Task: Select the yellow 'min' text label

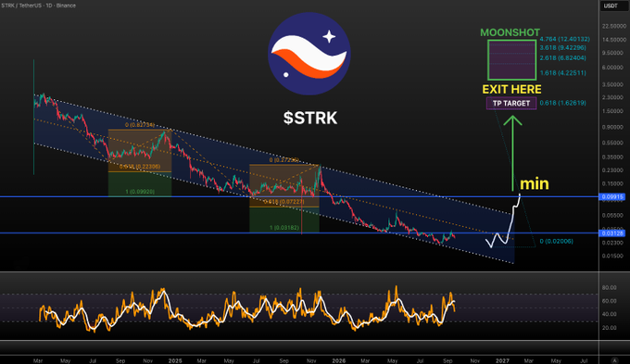Action: tap(535, 183)
